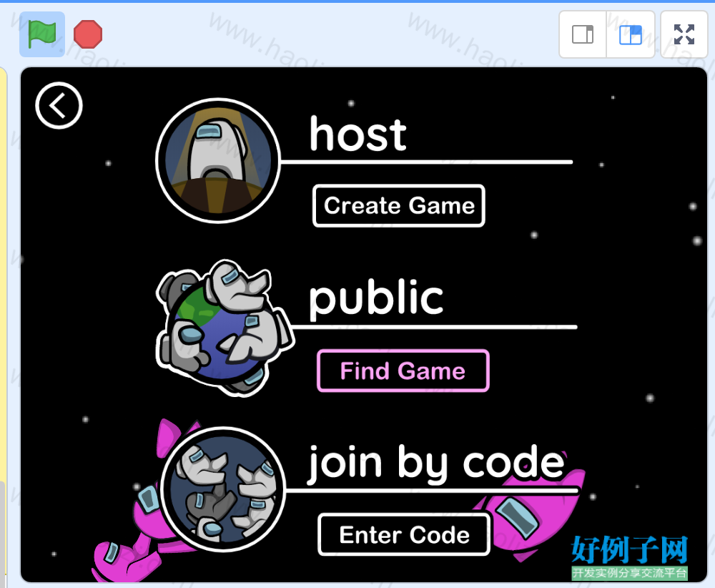Click the green flag to start
The width and height of the screenshot is (715, 588).
coord(42,34)
